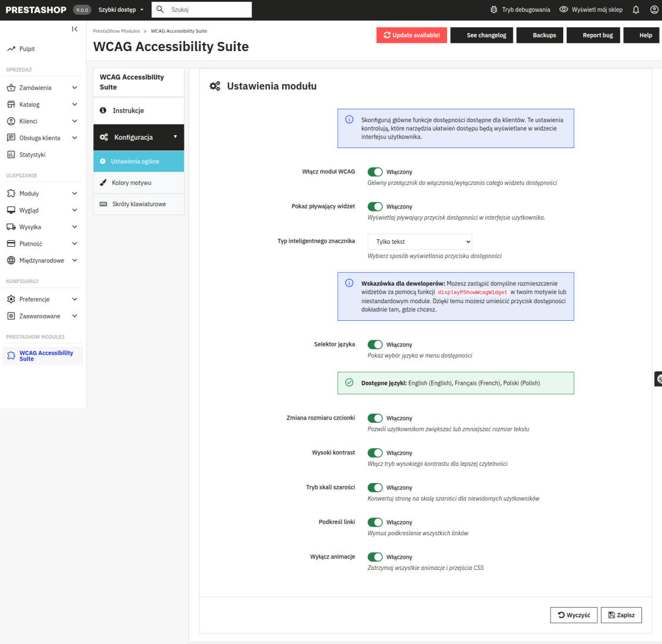Click the Zapisz save button
Image resolution: width=662 pixels, height=644 pixels.
[x=621, y=615]
